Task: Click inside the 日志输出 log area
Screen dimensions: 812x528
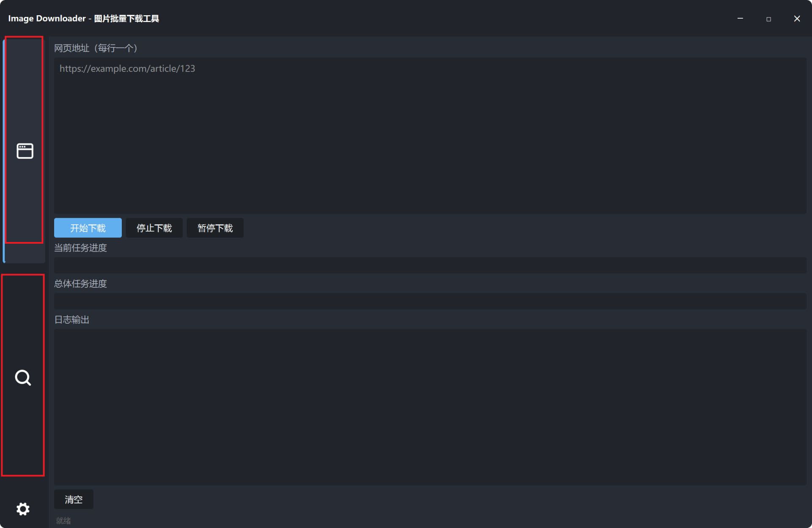Action: (430, 407)
